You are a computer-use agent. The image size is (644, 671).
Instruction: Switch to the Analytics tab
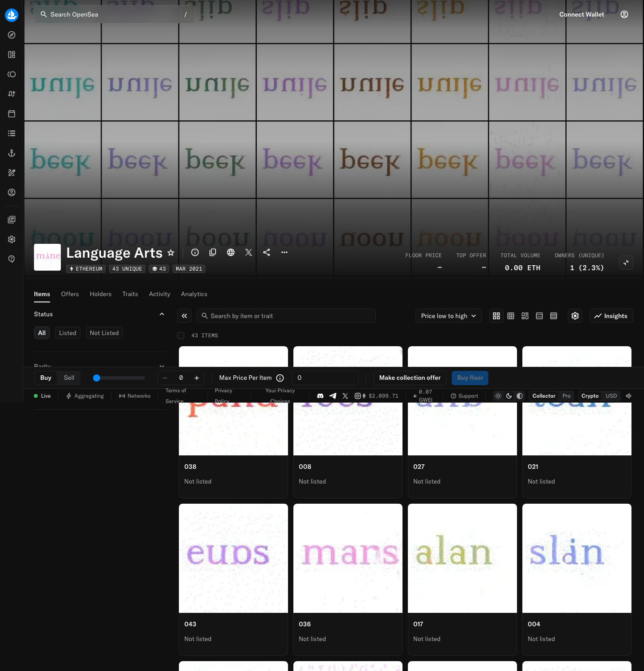(194, 294)
